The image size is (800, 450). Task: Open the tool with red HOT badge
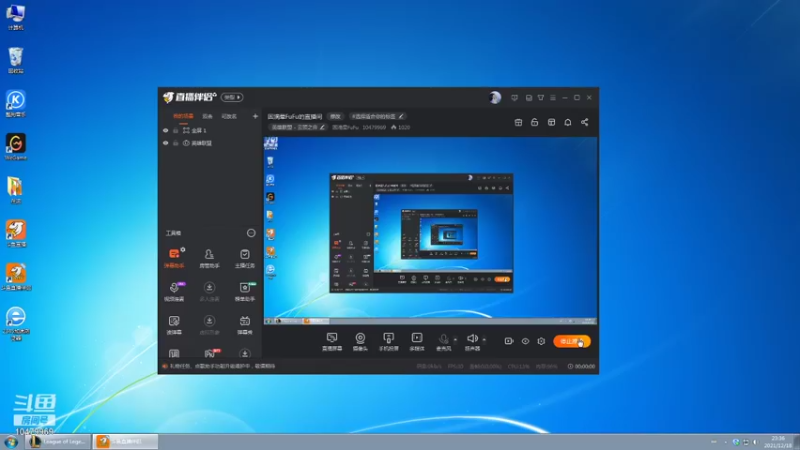210,353
